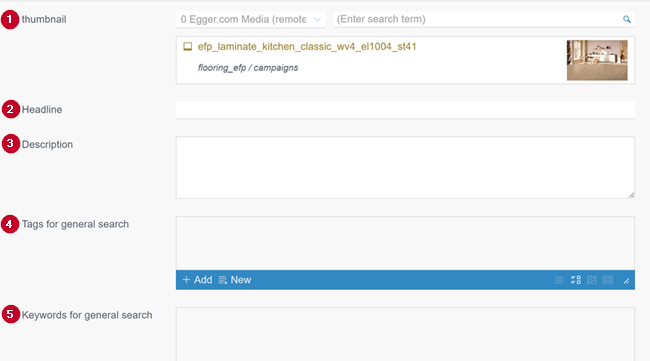Click the Description field label
The image size is (650, 361).
(47, 144)
